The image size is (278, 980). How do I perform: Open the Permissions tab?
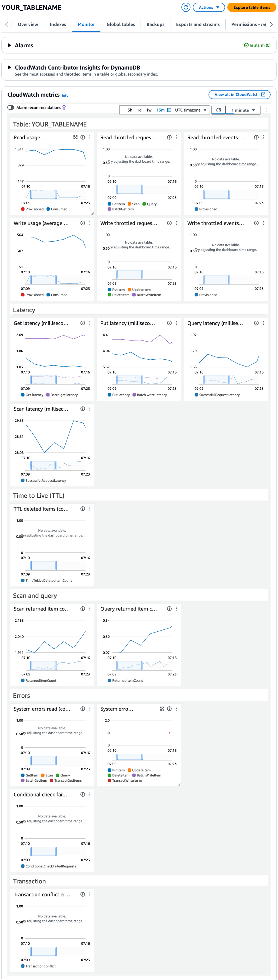248,24
